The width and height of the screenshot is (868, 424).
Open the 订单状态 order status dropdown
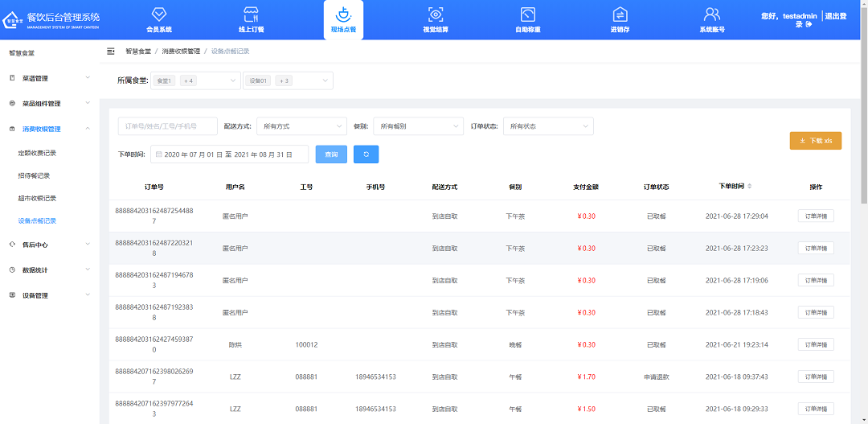coord(550,126)
